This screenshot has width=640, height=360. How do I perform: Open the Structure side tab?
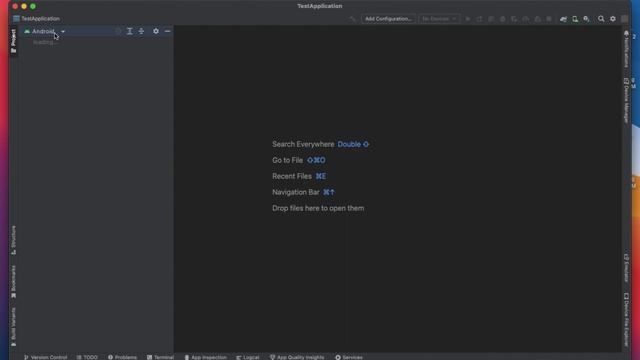click(13, 240)
